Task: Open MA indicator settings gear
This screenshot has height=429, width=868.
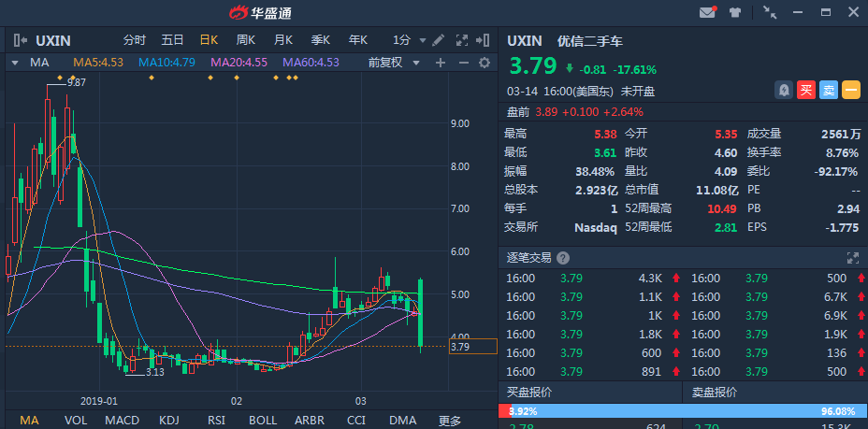Action: (485, 63)
